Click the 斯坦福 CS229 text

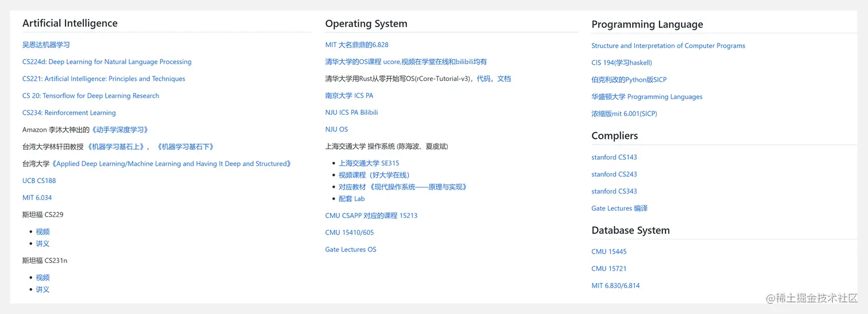pyautogui.click(x=43, y=215)
